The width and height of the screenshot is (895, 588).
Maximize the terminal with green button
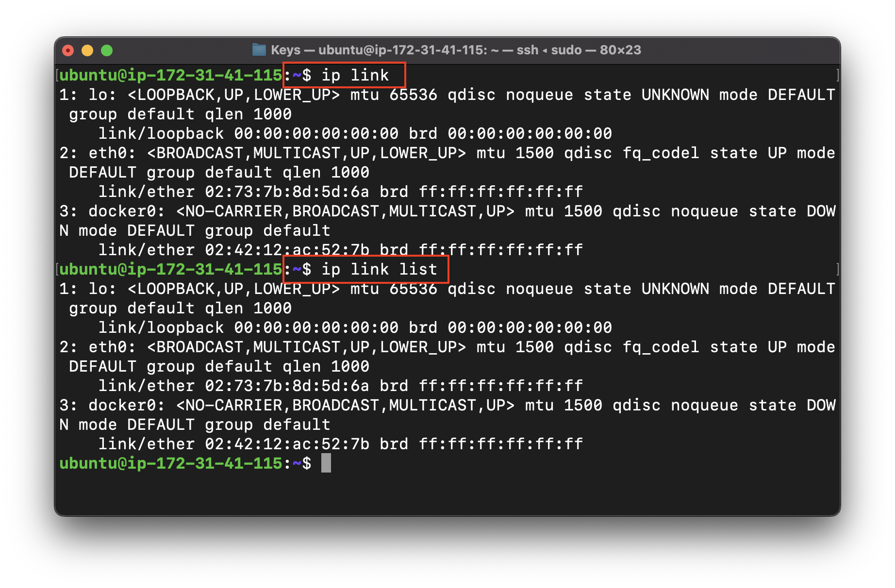click(x=107, y=50)
